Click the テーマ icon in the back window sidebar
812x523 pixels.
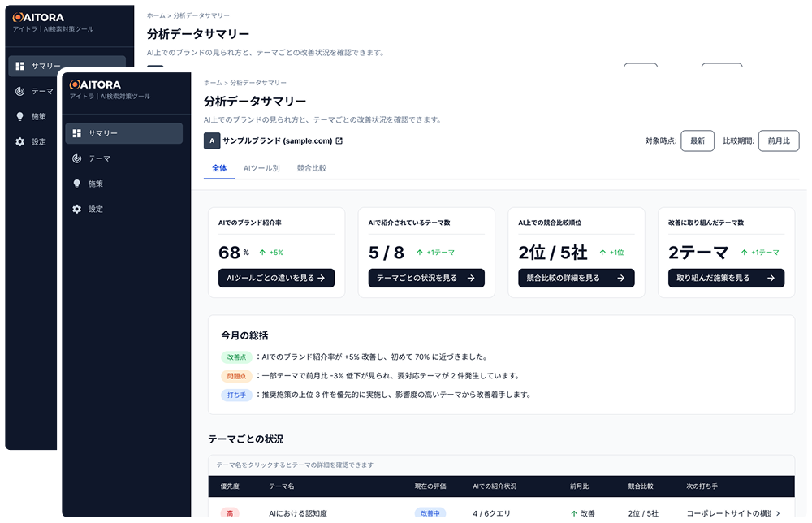pyautogui.click(x=19, y=91)
